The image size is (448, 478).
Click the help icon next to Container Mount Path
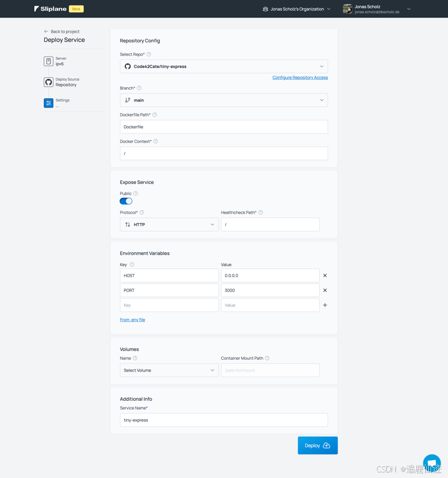266,358
